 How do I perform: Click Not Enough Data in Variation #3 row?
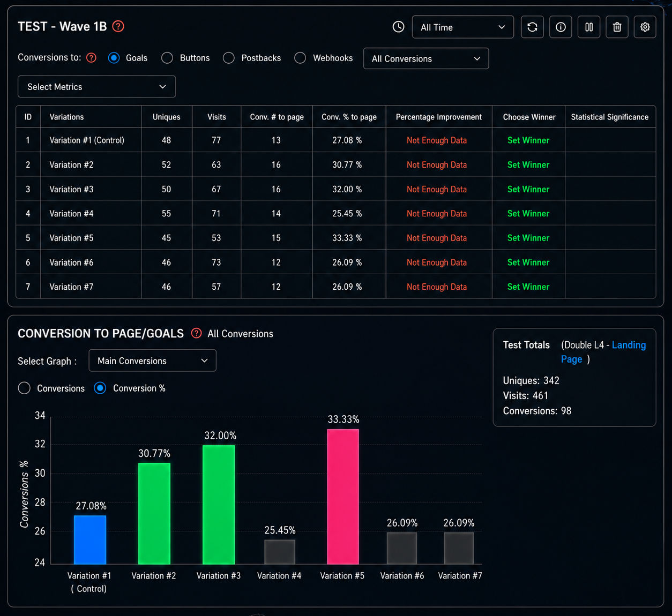[x=437, y=189]
